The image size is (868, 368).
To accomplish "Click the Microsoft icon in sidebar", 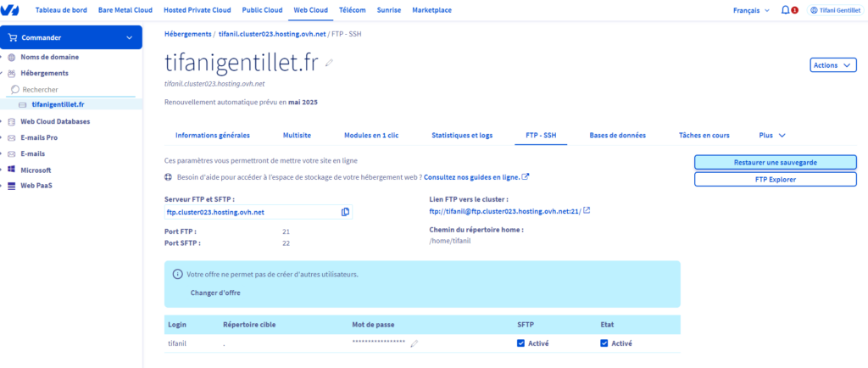I will 11,170.
